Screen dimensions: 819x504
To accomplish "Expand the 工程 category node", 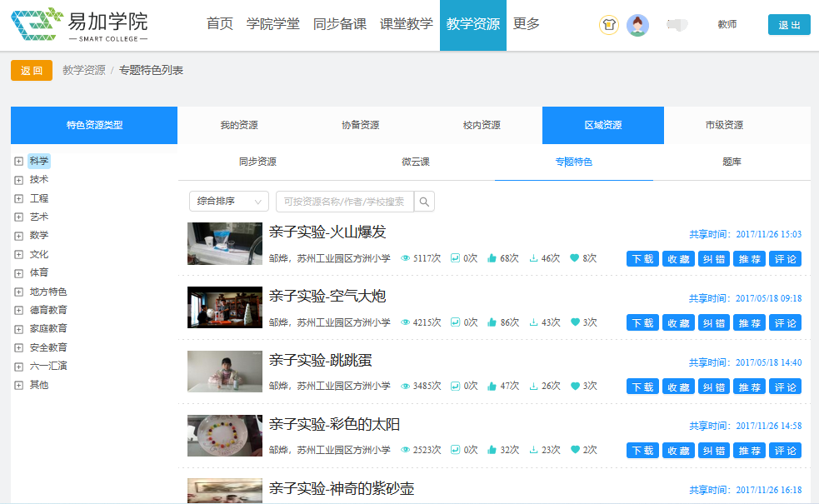I will coord(19,198).
